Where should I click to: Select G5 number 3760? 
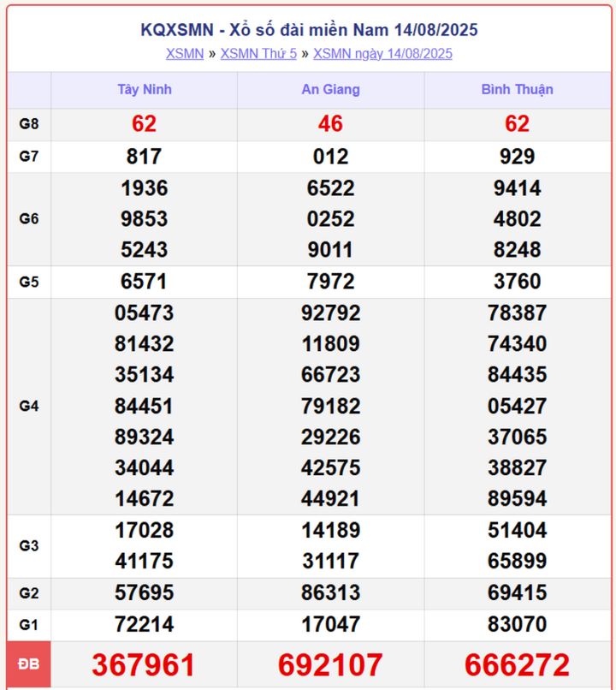tap(517, 282)
